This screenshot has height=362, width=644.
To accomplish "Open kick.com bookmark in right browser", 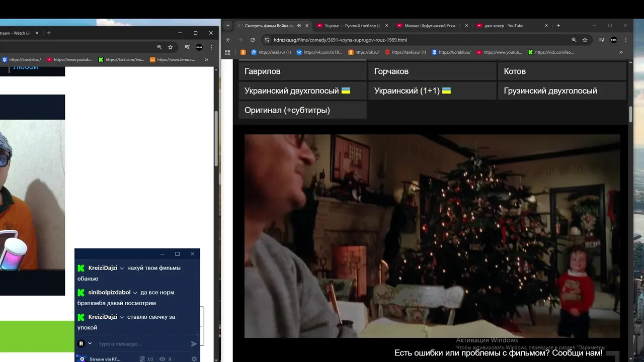I will click(x=551, y=52).
